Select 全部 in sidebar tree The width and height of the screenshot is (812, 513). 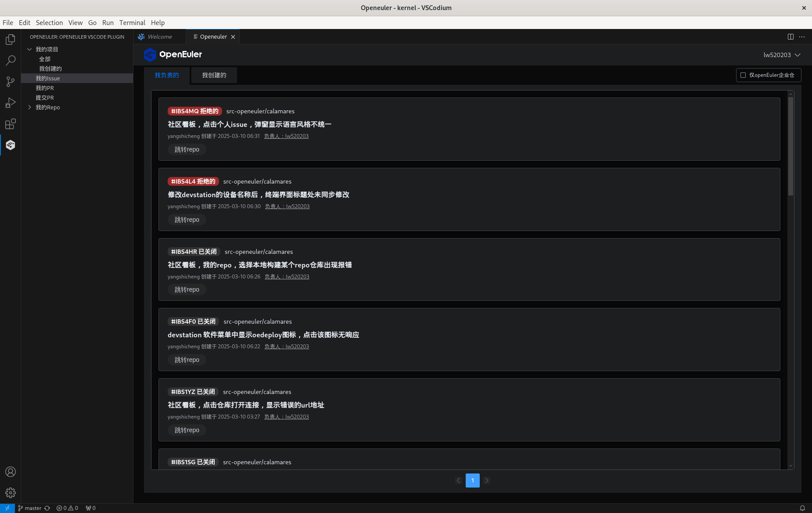(x=45, y=59)
